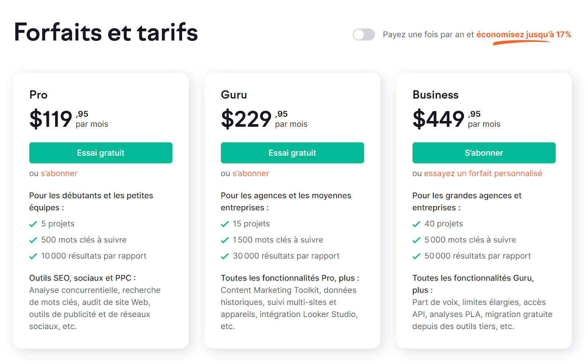Screen dimensions: 588x364
Task: Toggle the annual billing switch
Action: [363, 35]
